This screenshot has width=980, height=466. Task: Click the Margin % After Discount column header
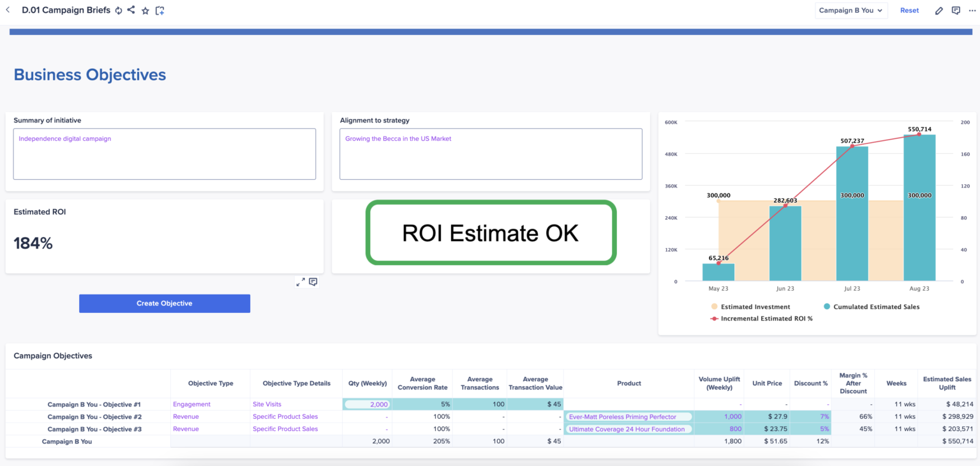tap(853, 383)
